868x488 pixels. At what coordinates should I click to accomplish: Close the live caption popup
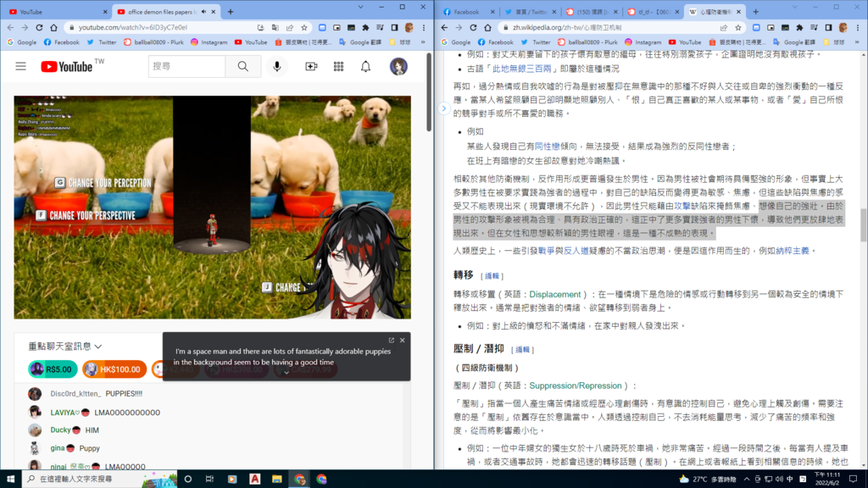403,341
